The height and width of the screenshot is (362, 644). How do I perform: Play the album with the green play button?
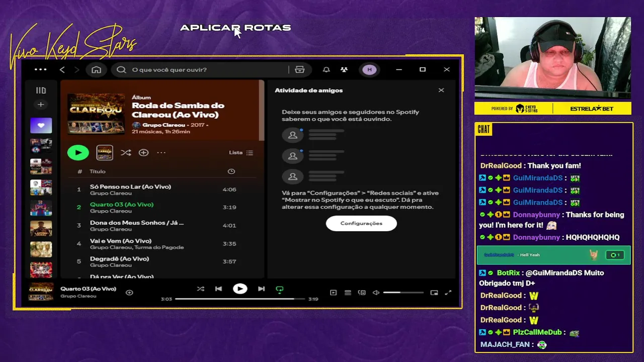pos(78,152)
